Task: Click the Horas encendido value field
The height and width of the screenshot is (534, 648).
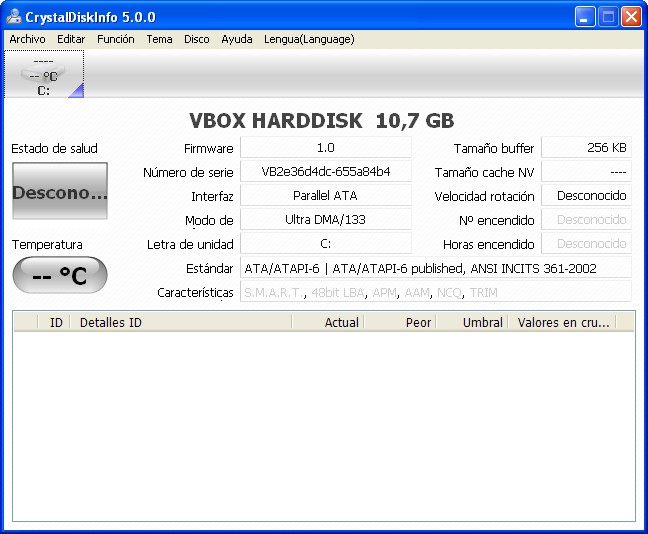Action: point(586,243)
